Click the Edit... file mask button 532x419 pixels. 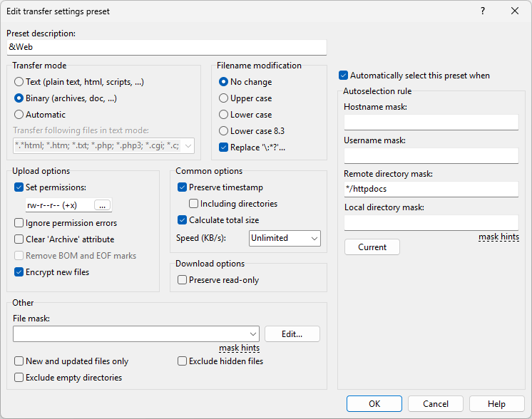pos(292,333)
